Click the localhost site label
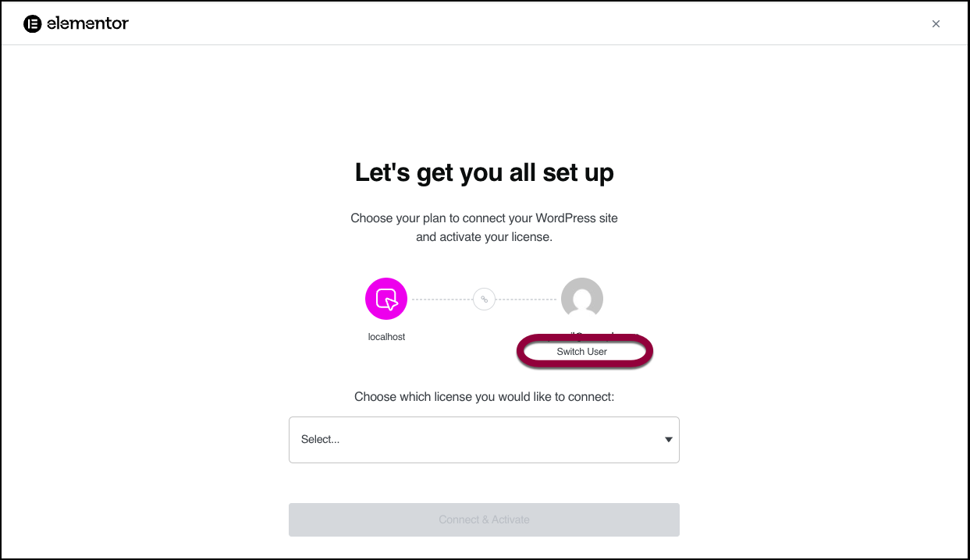 tap(386, 337)
